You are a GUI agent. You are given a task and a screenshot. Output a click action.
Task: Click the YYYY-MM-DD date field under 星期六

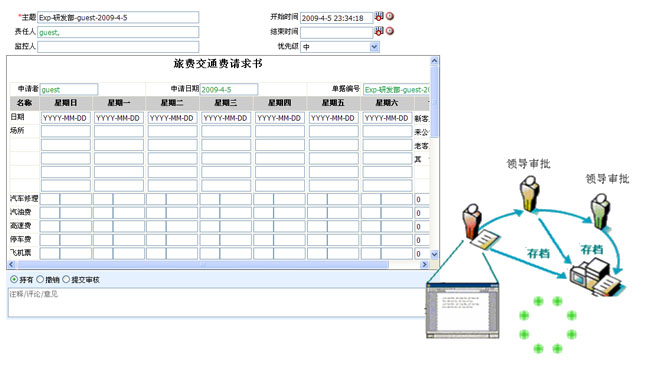pyautogui.click(x=387, y=118)
